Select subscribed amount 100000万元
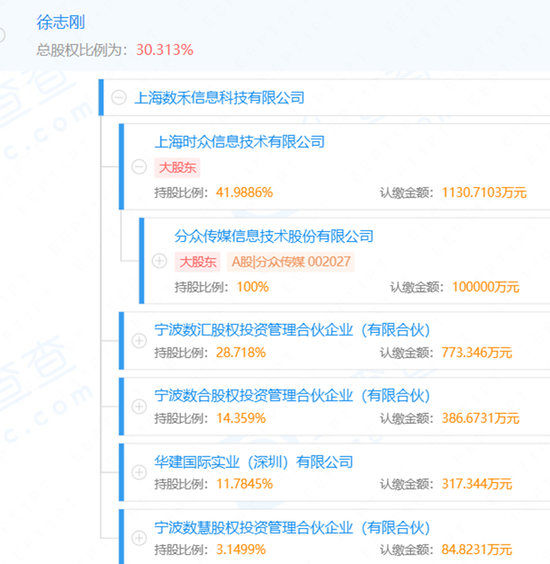This screenshot has height=564, width=550. (485, 287)
